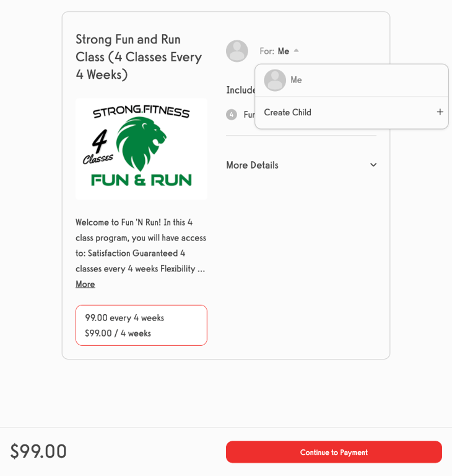Click the "Welcome to Fun 'N Run" description text

click(141, 245)
